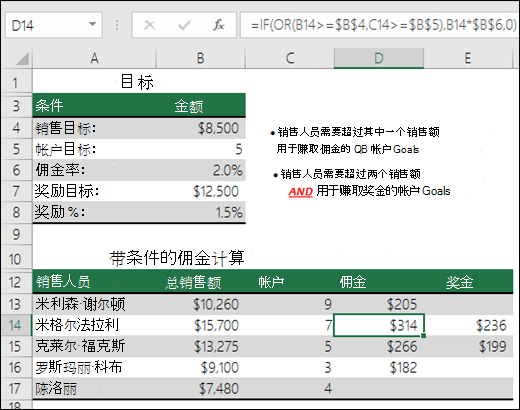The width and height of the screenshot is (520, 410).
Task: Select row 17 header
Action: [x=16, y=388]
